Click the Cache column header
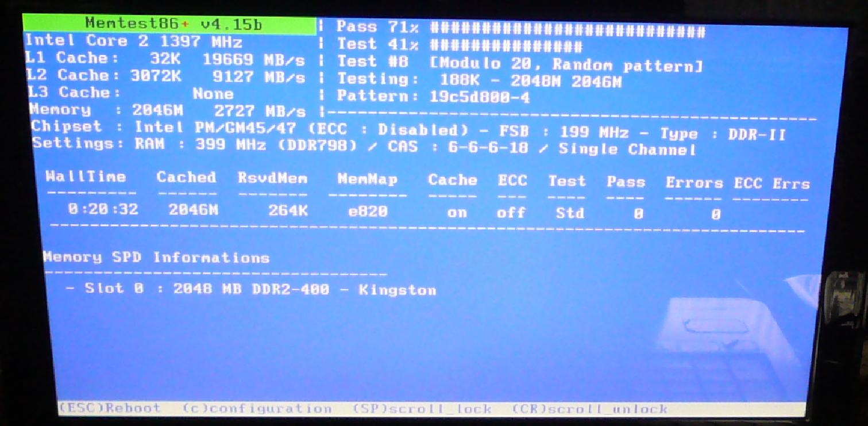The width and height of the screenshot is (868, 426). coord(453,181)
